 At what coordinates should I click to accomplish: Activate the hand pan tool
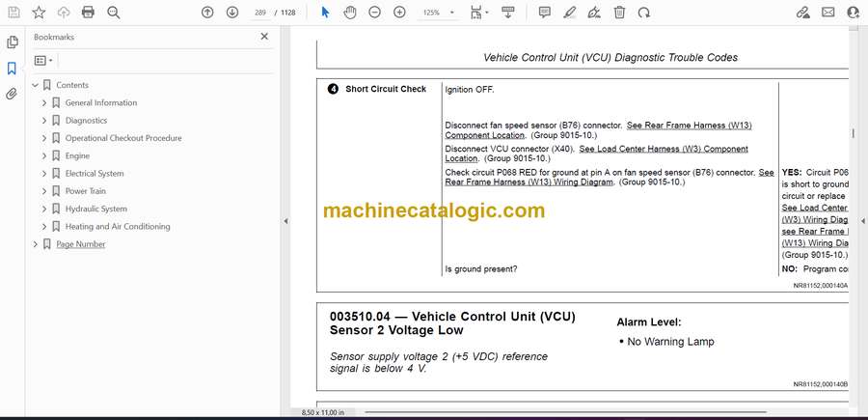pos(350,13)
